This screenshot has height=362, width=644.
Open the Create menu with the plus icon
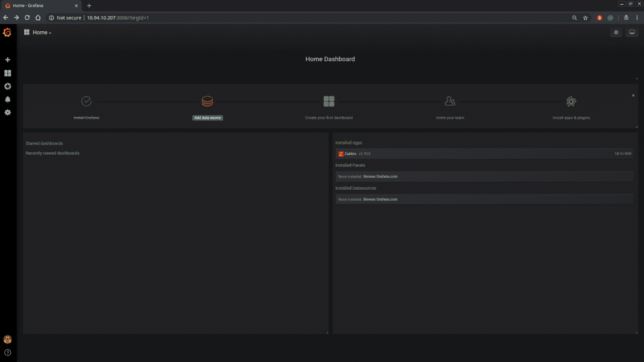pyautogui.click(x=7, y=59)
